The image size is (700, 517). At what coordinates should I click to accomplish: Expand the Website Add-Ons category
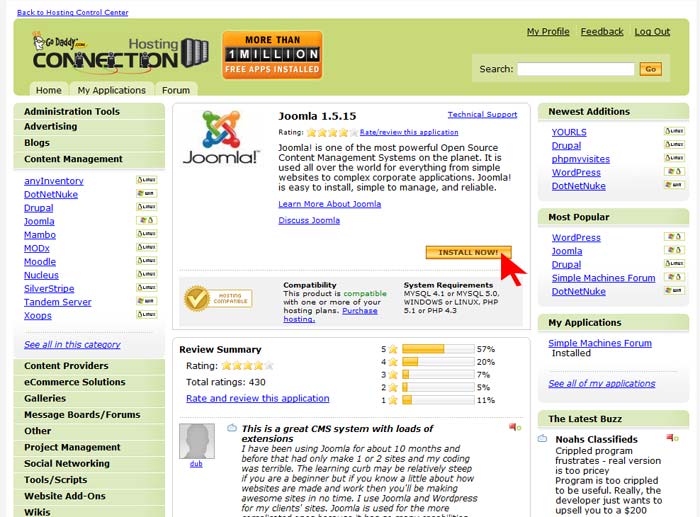(89, 496)
